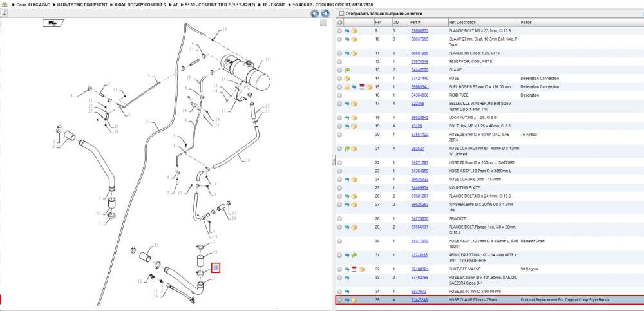The height and width of the screenshot is (311, 644).
Task: Open part number link 87698833
Action: [420, 31]
